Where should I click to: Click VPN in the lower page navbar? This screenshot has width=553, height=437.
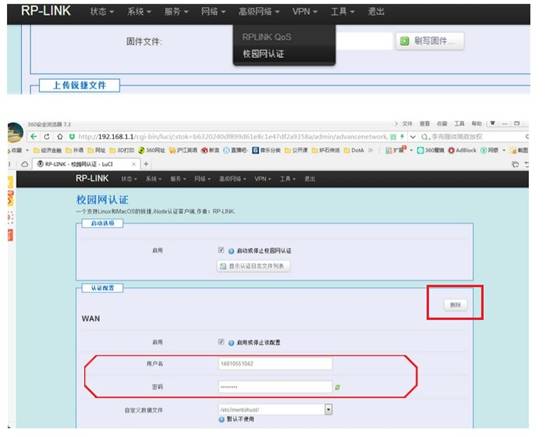pyautogui.click(x=263, y=179)
